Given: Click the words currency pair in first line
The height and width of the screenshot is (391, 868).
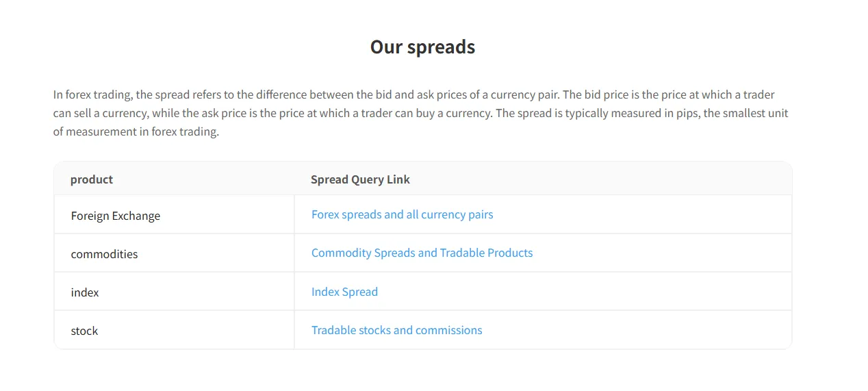Looking at the screenshot, I should point(526,94).
